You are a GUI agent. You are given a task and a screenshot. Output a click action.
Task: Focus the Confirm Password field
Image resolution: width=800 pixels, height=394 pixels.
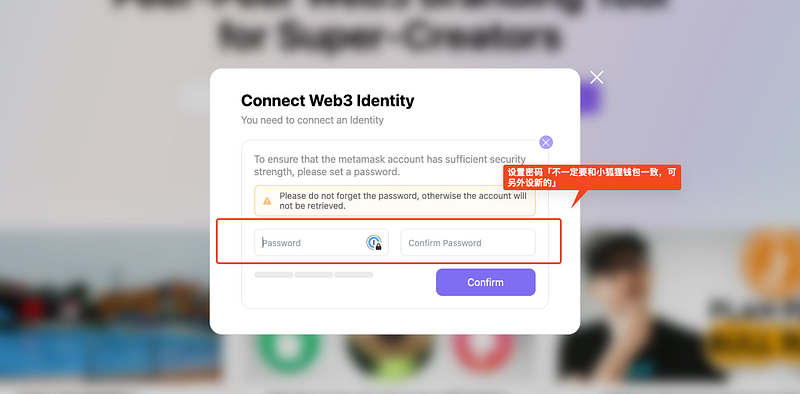pyautogui.click(x=468, y=242)
